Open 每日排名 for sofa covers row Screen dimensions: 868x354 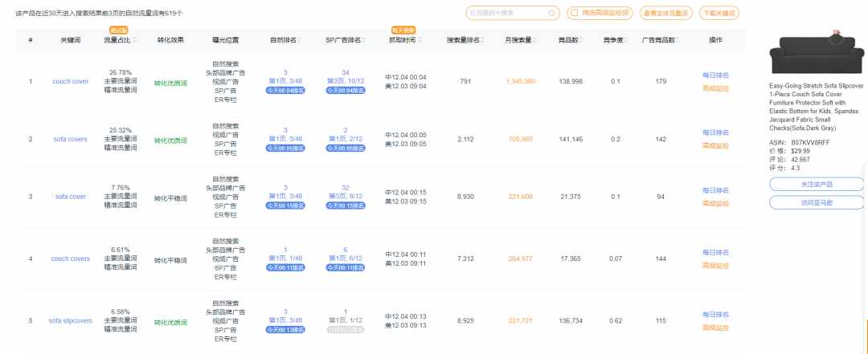pyautogui.click(x=715, y=132)
